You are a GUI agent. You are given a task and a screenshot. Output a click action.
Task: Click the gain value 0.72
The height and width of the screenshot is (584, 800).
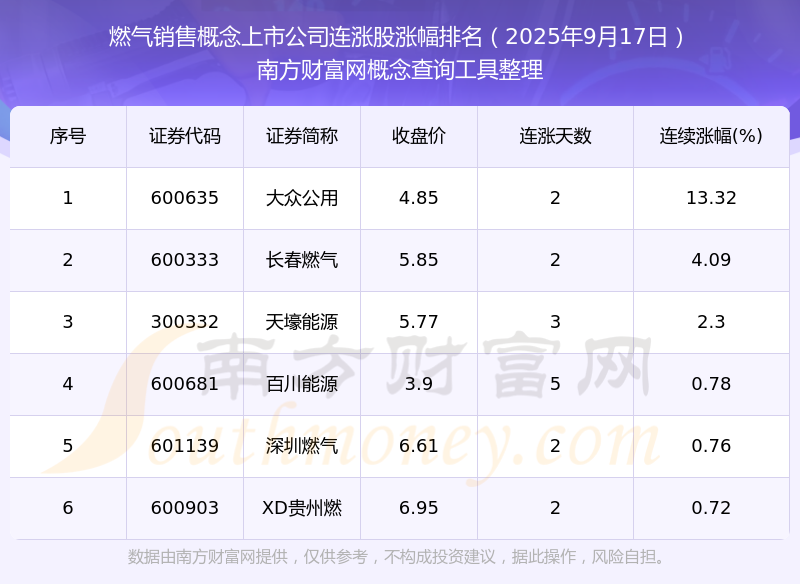tap(711, 508)
